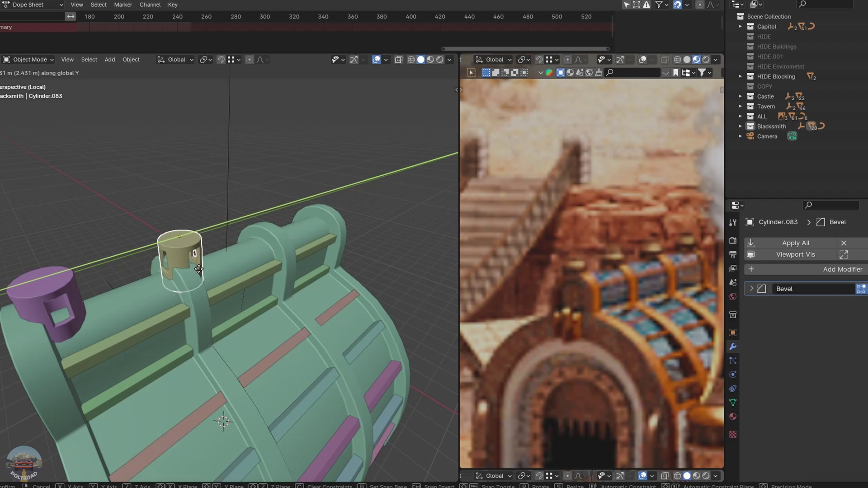Open the Texture properties tab (checker icon)
868x488 pixels.
(x=733, y=434)
